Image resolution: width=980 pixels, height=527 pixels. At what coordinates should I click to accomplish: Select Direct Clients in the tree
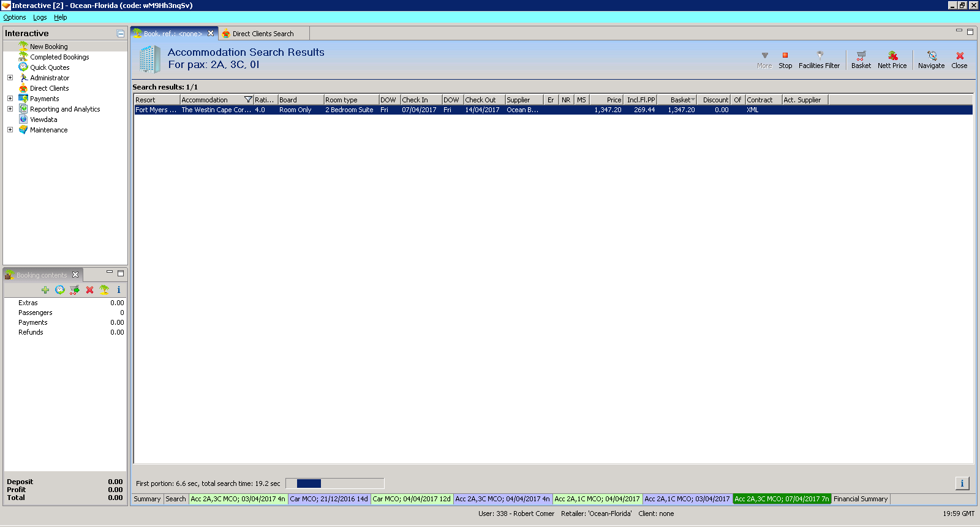tap(50, 88)
